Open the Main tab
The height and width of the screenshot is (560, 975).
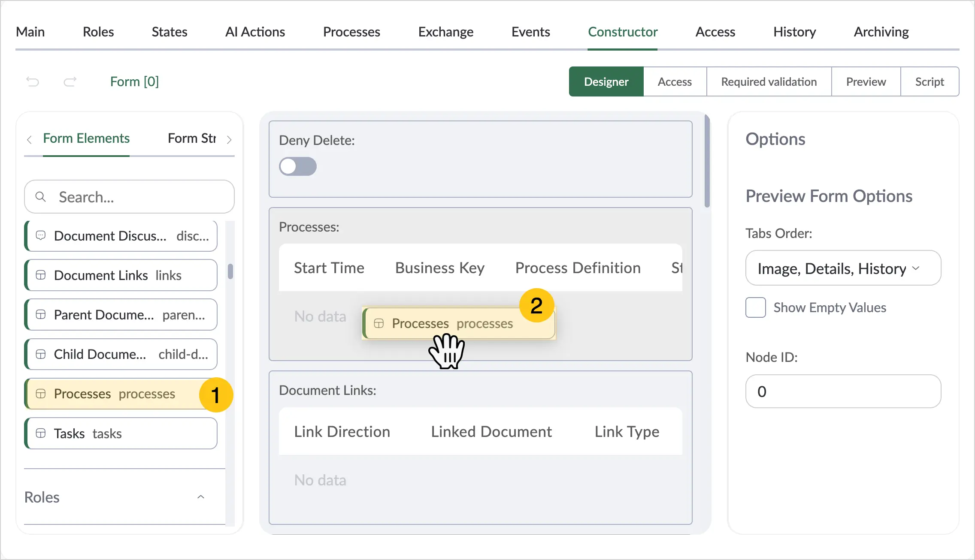[30, 32]
